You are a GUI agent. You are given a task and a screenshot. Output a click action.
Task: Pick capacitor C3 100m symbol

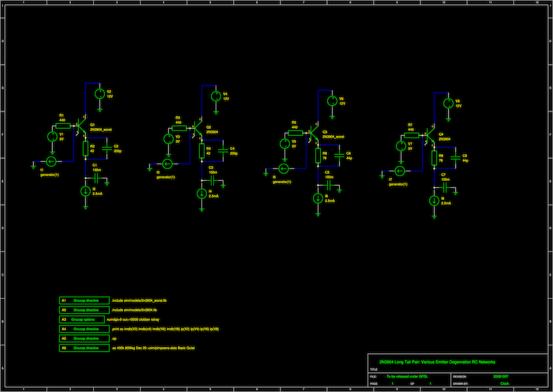pyautogui.click(x=213, y=181)
